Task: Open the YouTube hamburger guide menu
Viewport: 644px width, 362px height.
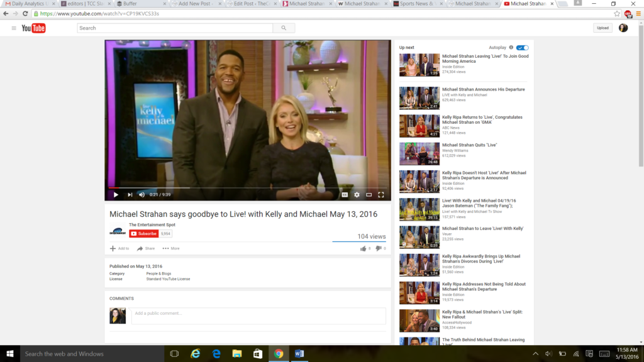Action: pyautogui.click(x=13, y=28)
